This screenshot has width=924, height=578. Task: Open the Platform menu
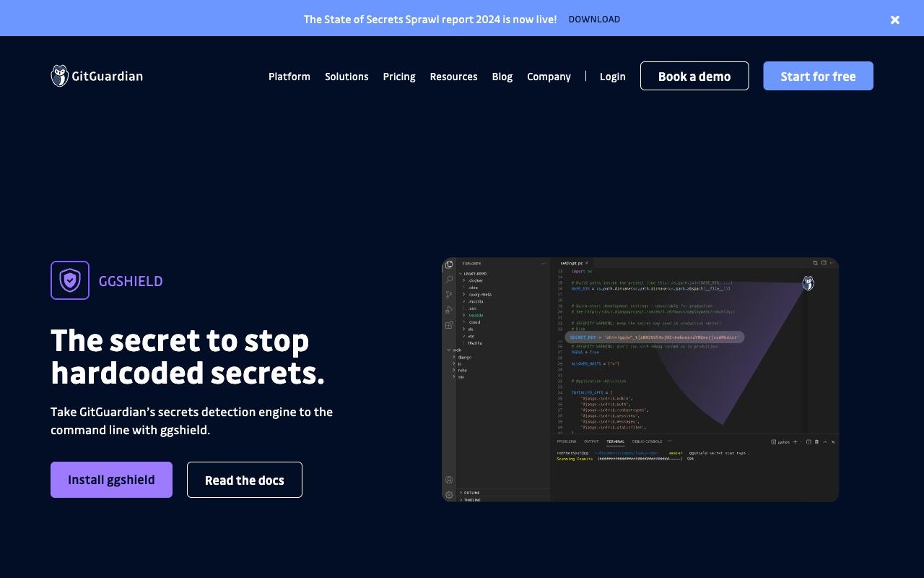click(x=289, y=77)
